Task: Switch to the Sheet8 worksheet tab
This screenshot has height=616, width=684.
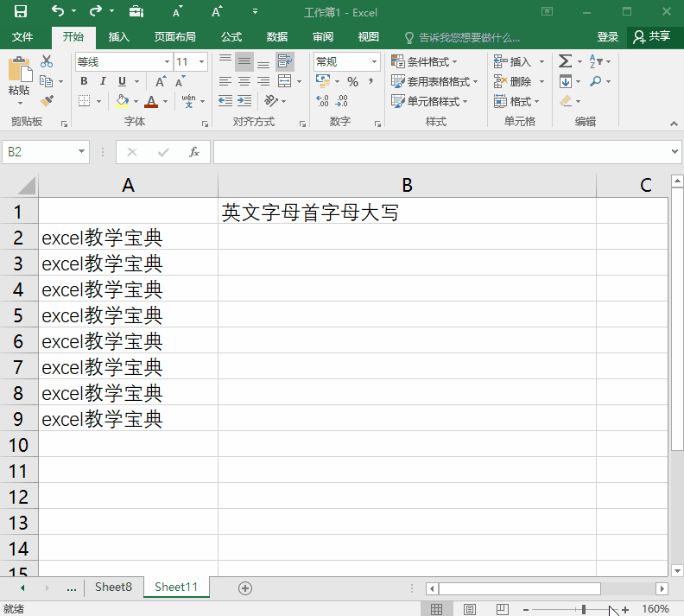Action: point(113,587)
